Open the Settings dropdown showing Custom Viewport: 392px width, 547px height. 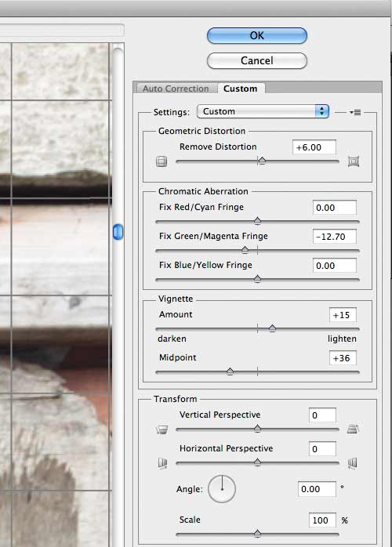[x=263, y=111]
